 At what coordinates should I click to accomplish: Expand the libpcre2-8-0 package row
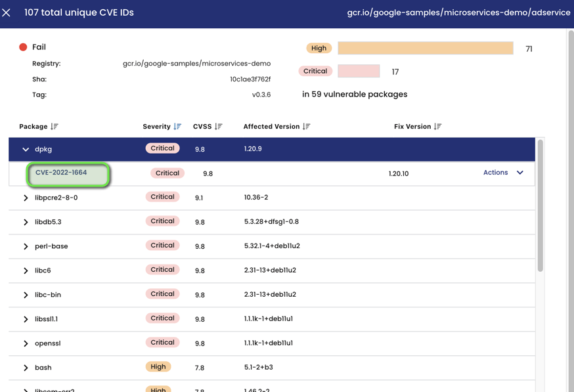26,198
